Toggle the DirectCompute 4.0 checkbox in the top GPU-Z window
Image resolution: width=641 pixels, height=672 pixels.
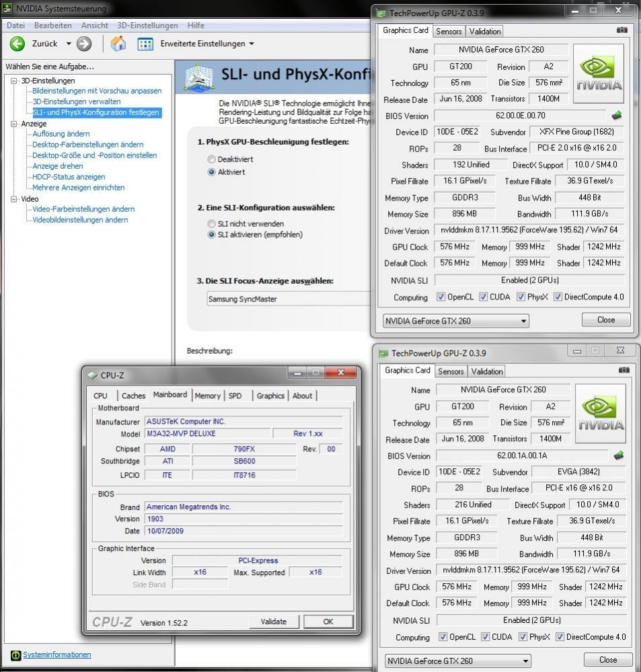[x=558, y=297]
